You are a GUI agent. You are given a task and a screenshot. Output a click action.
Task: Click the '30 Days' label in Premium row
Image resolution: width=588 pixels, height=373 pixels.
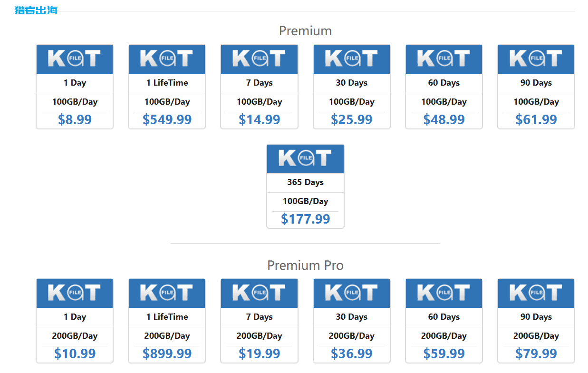[x=352, y=83]
